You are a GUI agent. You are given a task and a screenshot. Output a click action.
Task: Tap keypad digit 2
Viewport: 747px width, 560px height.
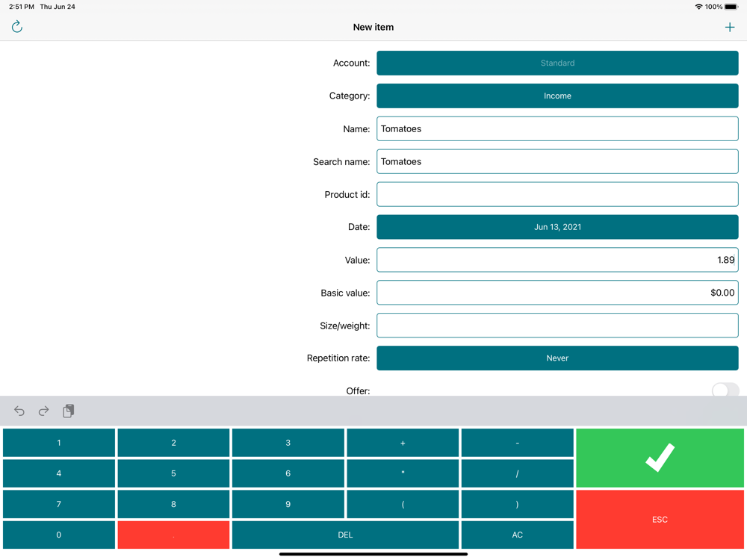tap(173, 443)
